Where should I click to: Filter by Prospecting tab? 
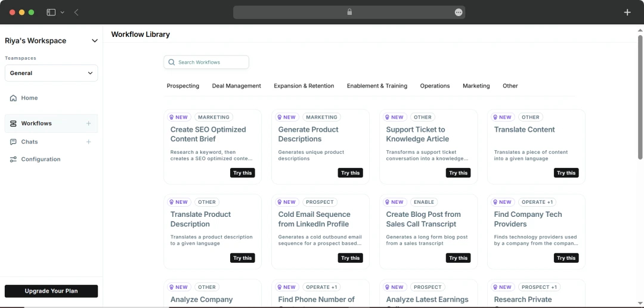pyautogui.click(x=183, y=86)
